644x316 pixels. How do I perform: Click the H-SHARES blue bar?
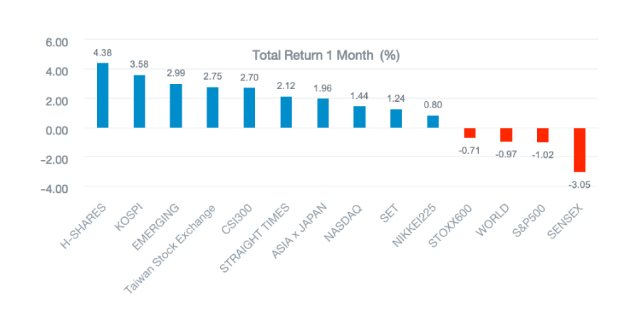(103, 95)
